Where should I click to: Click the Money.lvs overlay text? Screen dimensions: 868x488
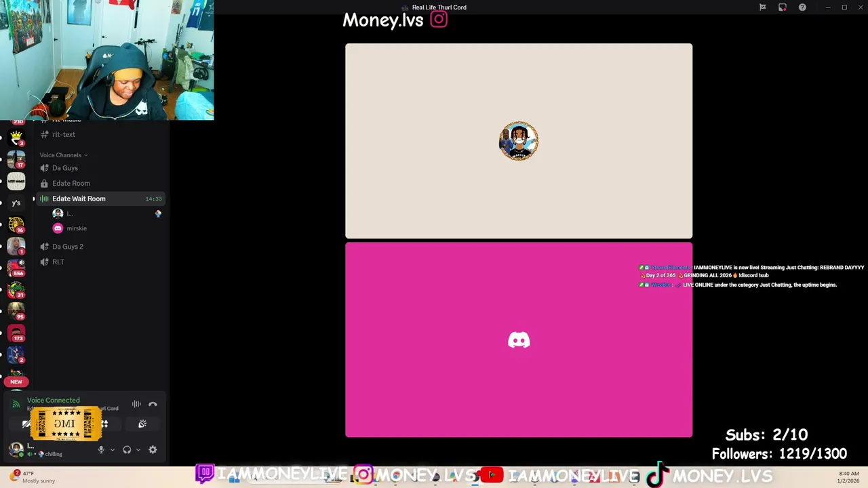[382, 20]
